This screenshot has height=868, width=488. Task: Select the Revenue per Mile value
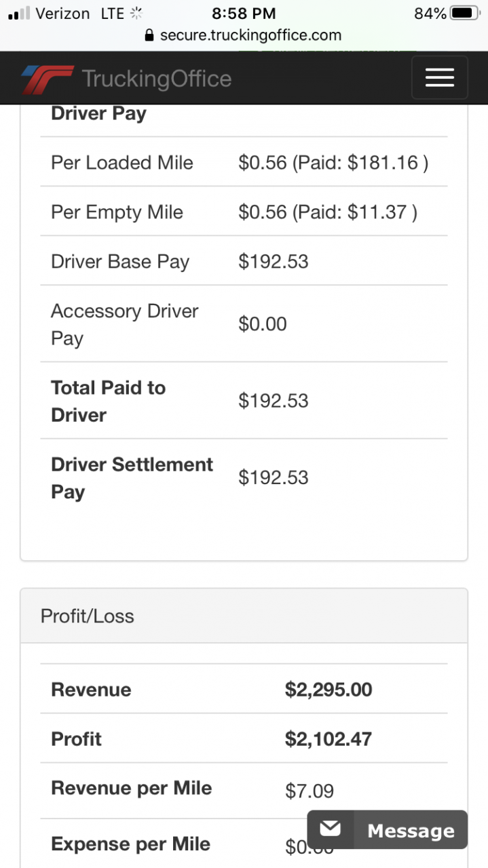309,791
